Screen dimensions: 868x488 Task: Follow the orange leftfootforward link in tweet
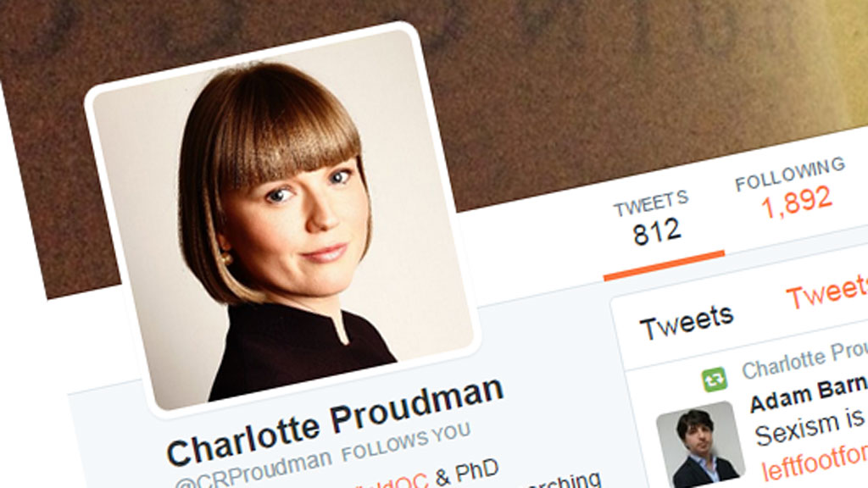point(815,461)
